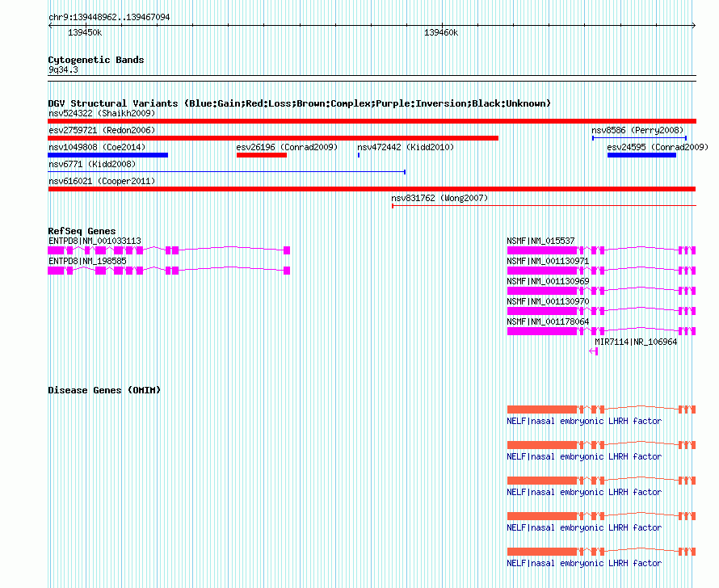719x588 pixels.
Task: Click the NSMF|NM_001178064 transcript label
Action: click(x=548, y=321)
